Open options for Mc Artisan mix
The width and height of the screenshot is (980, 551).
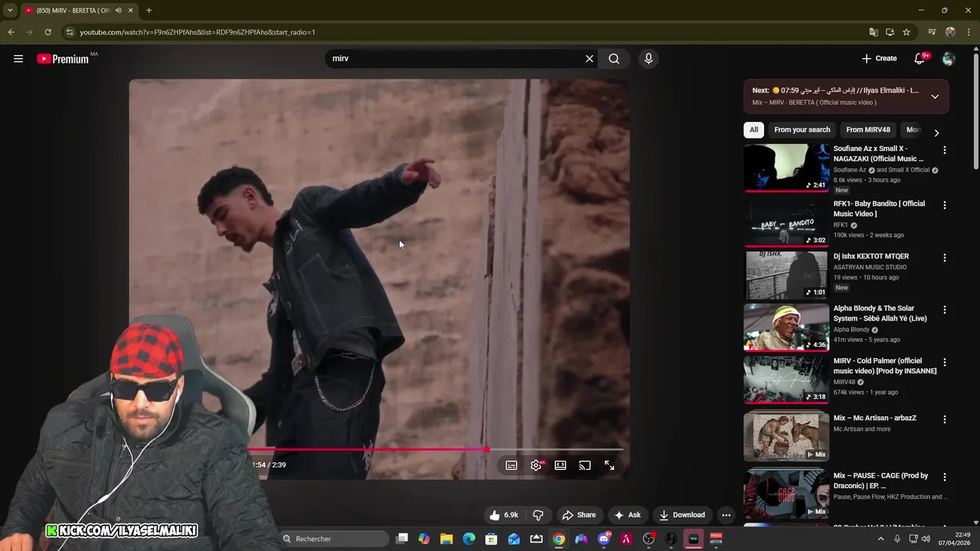944,419
